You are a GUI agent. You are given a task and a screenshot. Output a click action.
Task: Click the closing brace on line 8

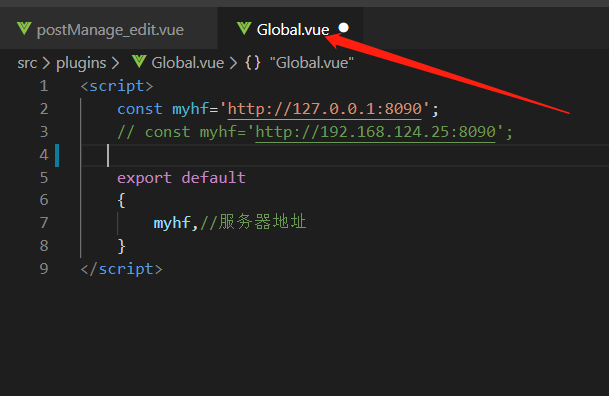pos(122,246)
